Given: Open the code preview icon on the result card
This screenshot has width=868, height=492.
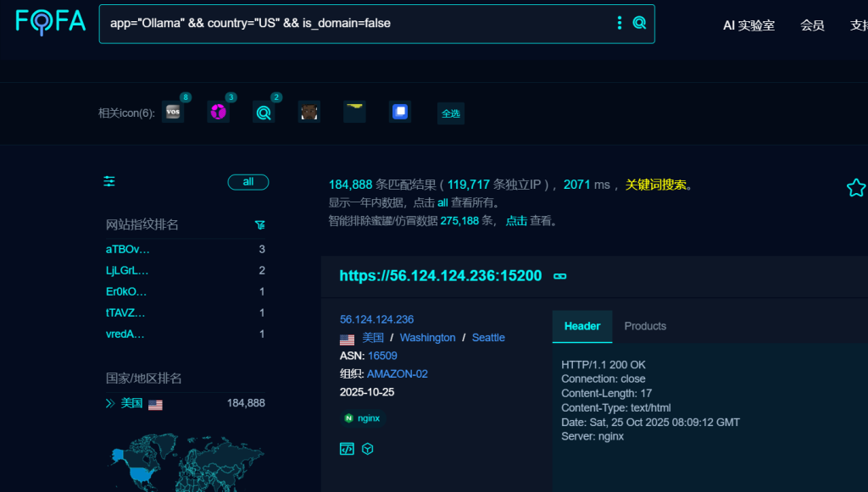Looking at the screenshot, I should [x=347, y=449].
